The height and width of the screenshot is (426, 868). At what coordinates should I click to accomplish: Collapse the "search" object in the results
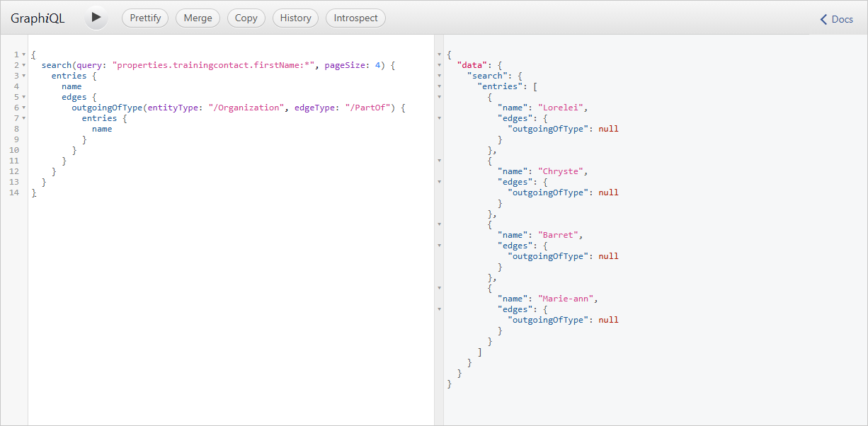click(439, 76)
